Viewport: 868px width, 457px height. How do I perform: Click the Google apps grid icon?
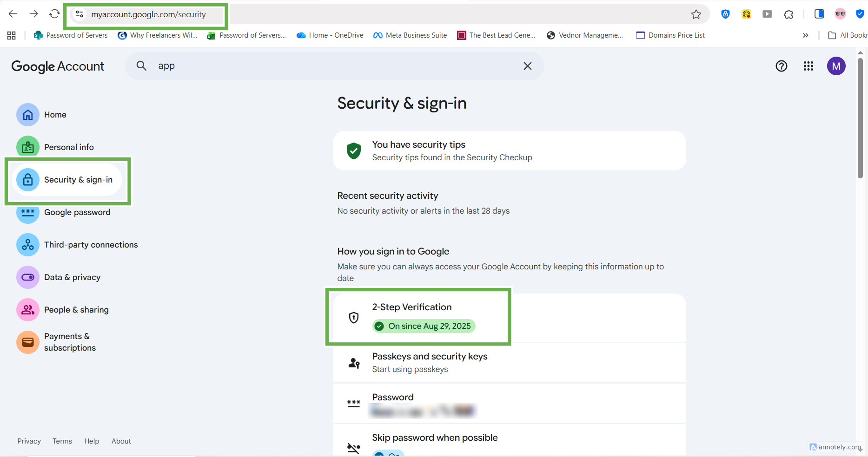tap(808, 66)
